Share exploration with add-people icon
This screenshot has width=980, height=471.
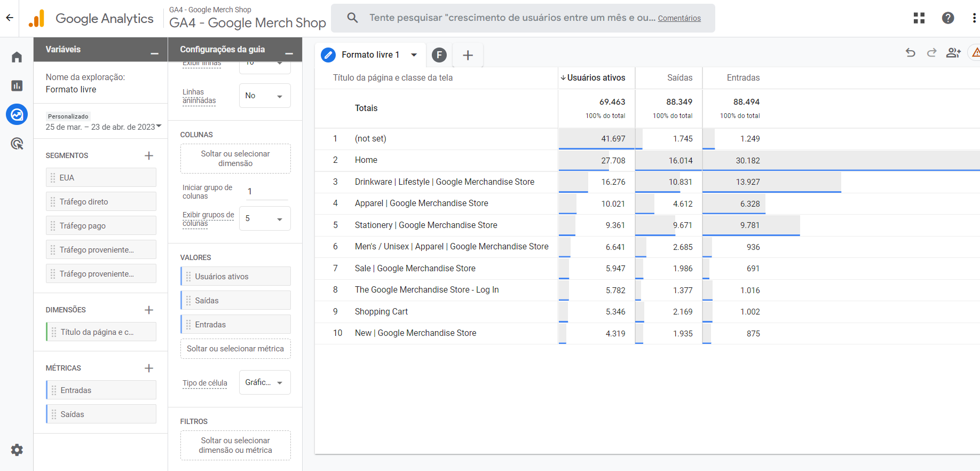953,52
